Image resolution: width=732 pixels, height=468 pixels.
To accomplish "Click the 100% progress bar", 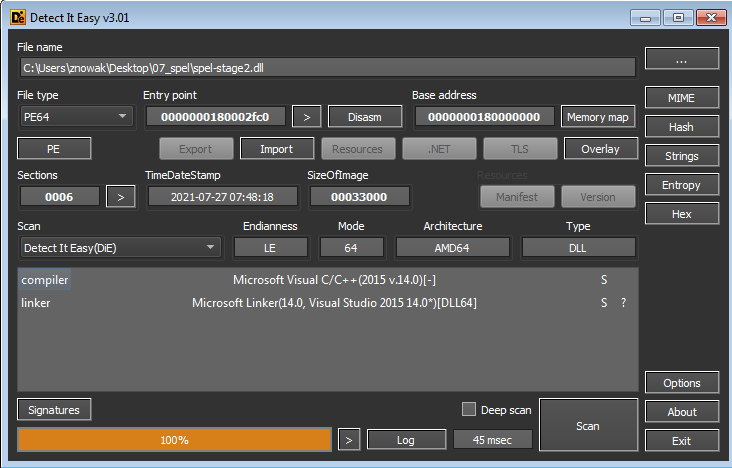I will click(175, 440).
